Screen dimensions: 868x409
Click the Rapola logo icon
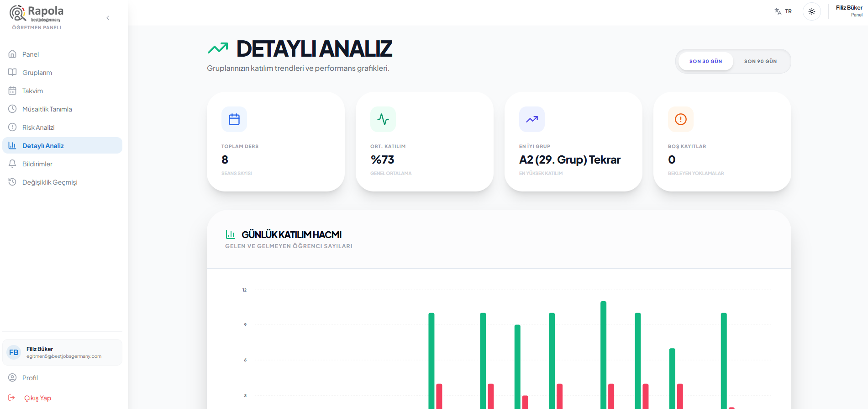(18, 13)
